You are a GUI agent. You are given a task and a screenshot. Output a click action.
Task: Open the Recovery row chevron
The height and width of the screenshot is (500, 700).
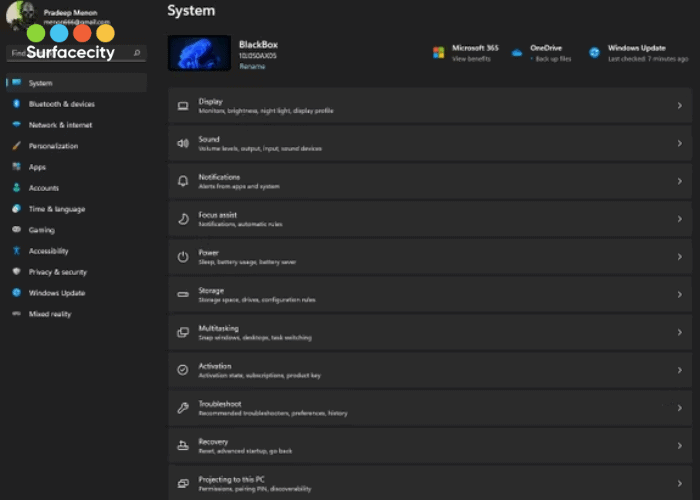[679, 446]
